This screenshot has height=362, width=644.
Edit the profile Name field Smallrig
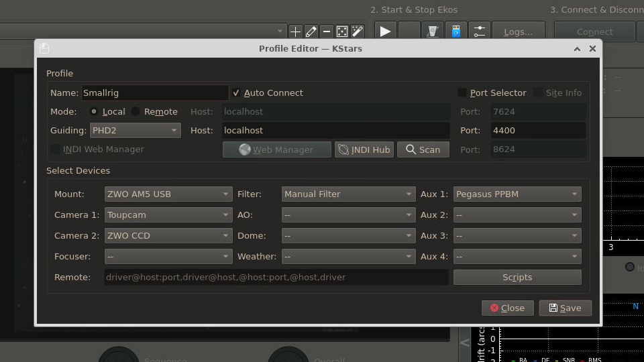pos(155,93)
